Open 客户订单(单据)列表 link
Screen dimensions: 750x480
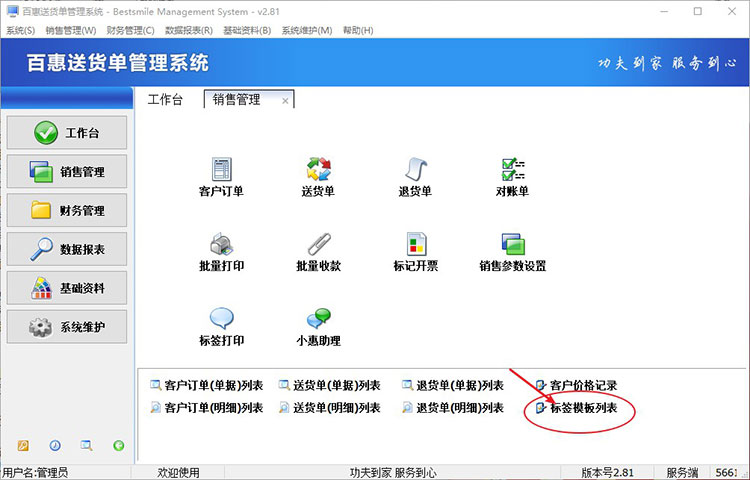(207, 385)
